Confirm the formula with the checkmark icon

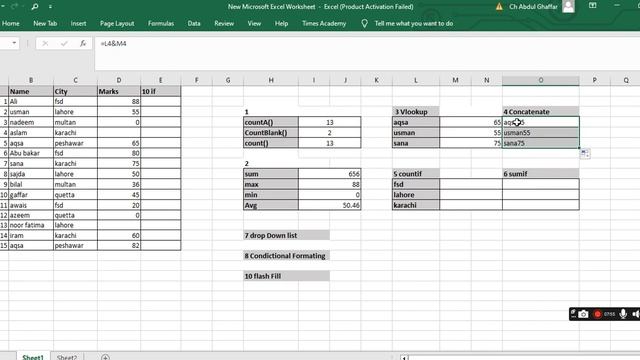(64, 43)
